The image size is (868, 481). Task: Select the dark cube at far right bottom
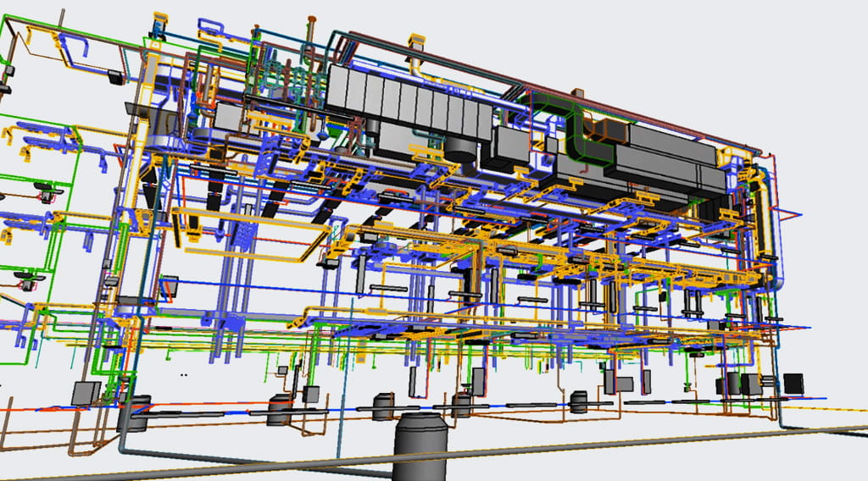pos(793,383)
